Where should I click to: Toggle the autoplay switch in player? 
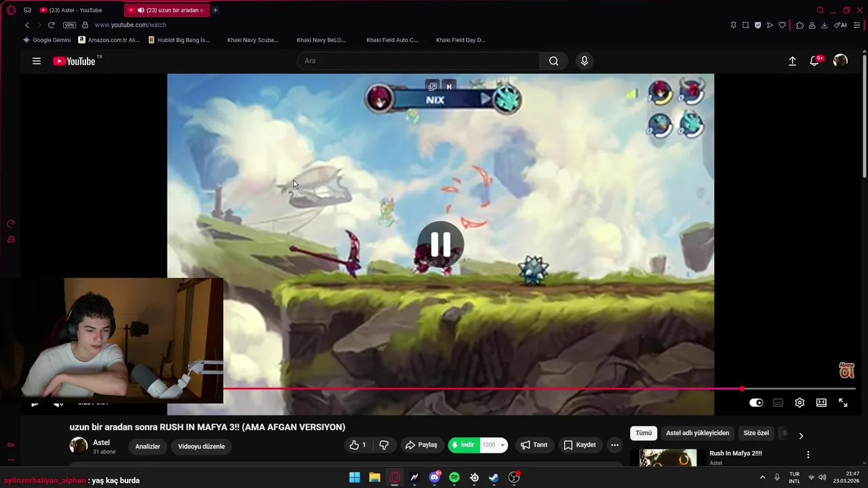point(756,403)
